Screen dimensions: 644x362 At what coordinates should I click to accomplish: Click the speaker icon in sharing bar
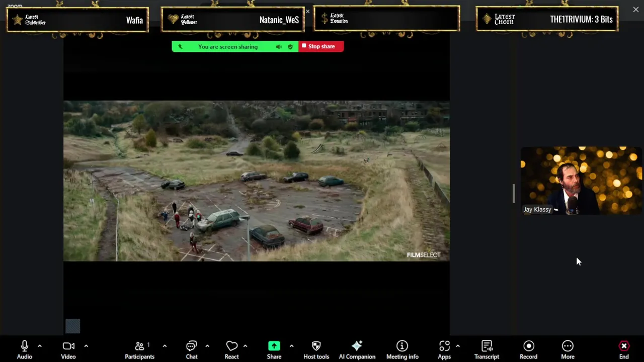click(x=279, y=47)
